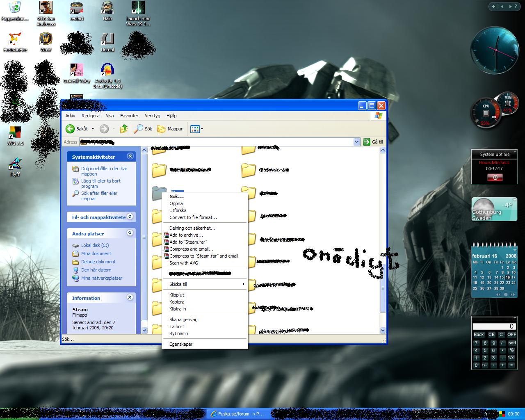Viewport: 525px width, 420px height.
Task: Open the Views button dropdown arrow
Action: pos(202,129)
